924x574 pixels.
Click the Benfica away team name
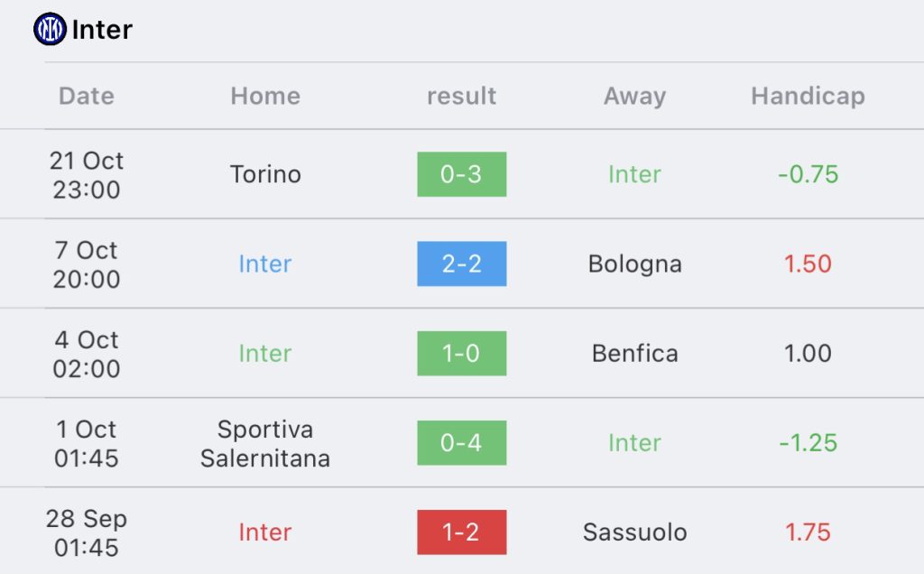tap(634, 353)
